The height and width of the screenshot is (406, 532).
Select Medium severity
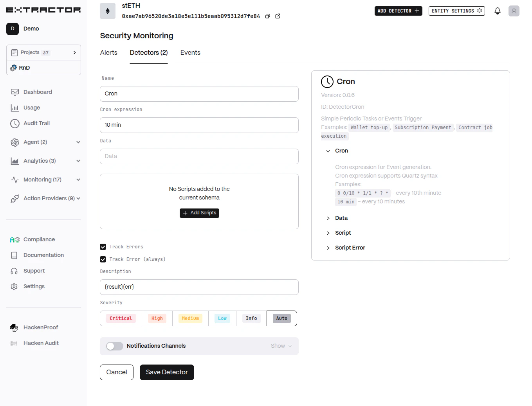tap(190, 318)
